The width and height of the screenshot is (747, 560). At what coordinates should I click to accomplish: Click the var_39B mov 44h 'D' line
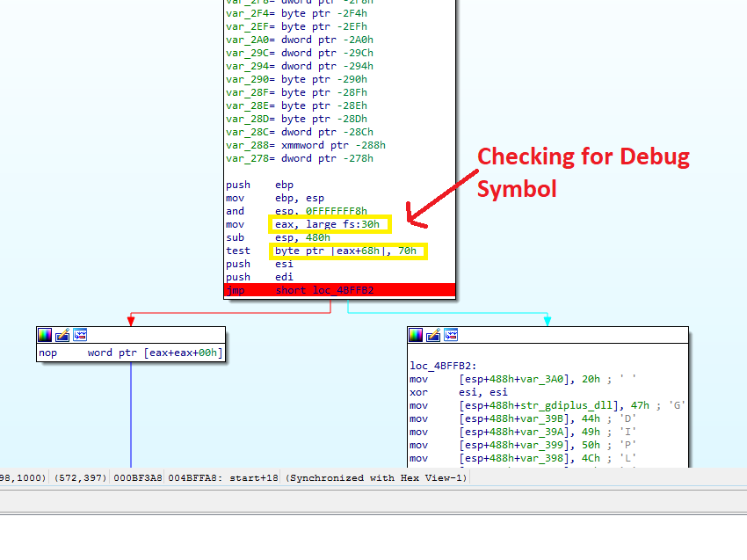[x=523, y=419]
